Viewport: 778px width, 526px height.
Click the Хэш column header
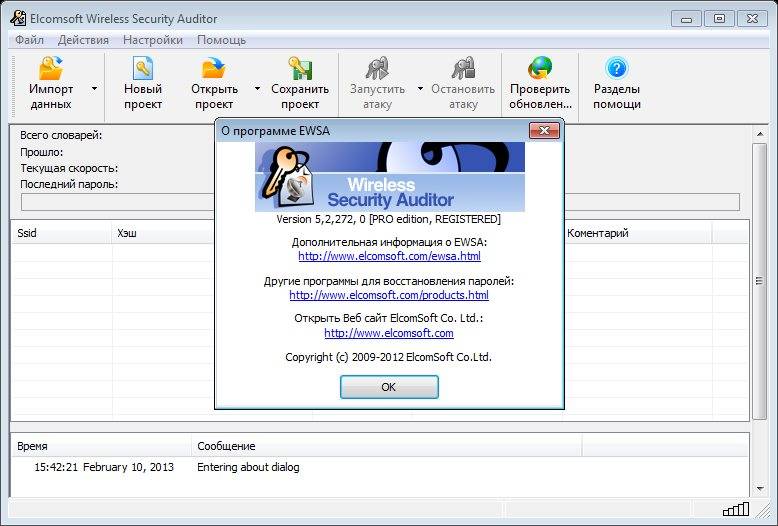tap(164, 233)
